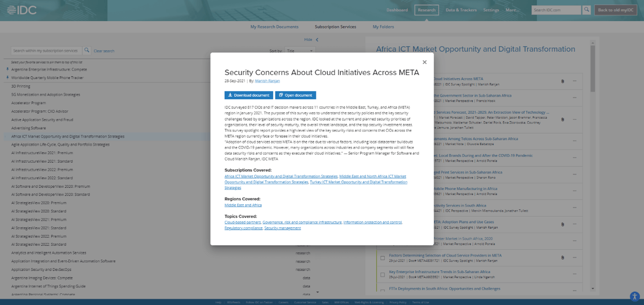This screenshot has width=644, height=305.
Task: Open the Security management topic link
Action: [282, 228]
